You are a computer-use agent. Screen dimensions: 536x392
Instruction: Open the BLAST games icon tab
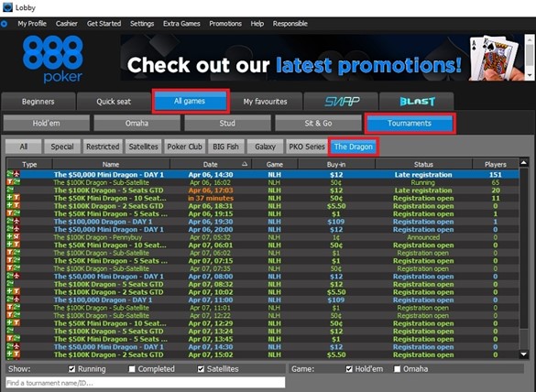tap(417, 102)
